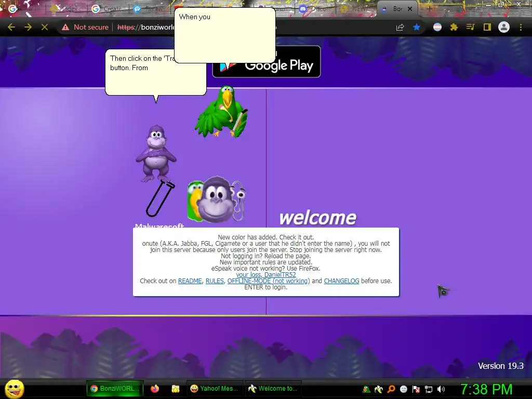Click the green Peedy parrot character

[221, 112]
